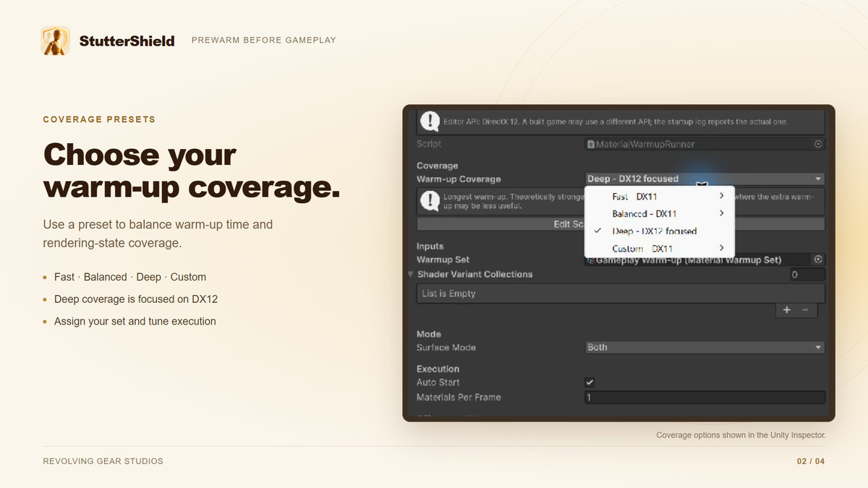This screenshot has height=488, width=868.
Task: Expand the Balanced - DX11 submenu arrow
Action: click(721, 213)
